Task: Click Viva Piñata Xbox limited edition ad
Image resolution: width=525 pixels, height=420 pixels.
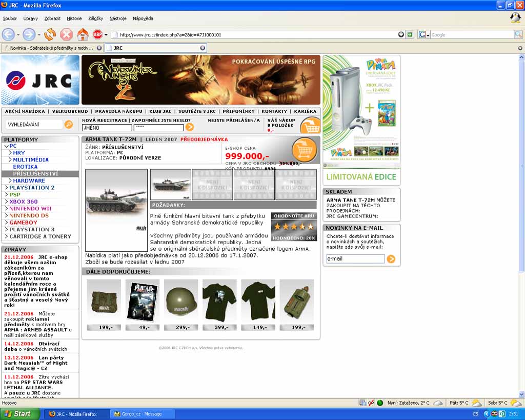Action: [361, 120]
